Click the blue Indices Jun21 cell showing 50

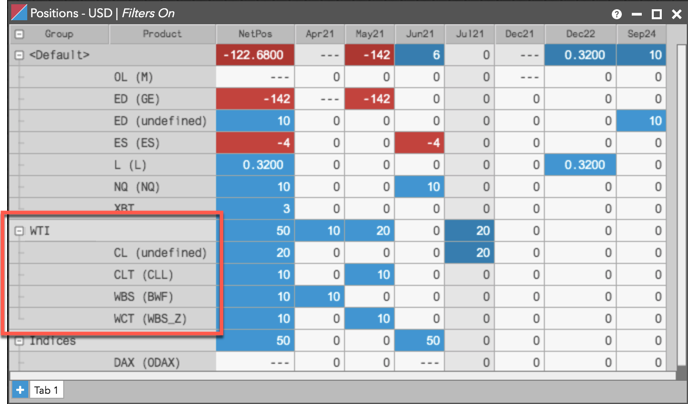[x=419, y=340]
